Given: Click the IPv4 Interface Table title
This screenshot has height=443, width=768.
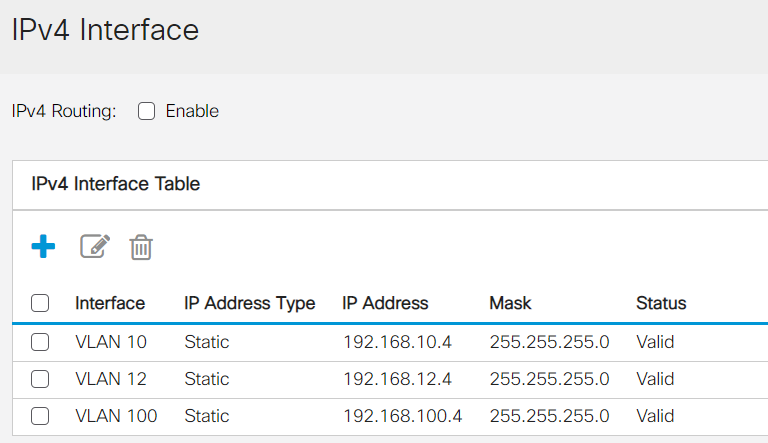Looking at the screenshot, I should tap(116, 184).
